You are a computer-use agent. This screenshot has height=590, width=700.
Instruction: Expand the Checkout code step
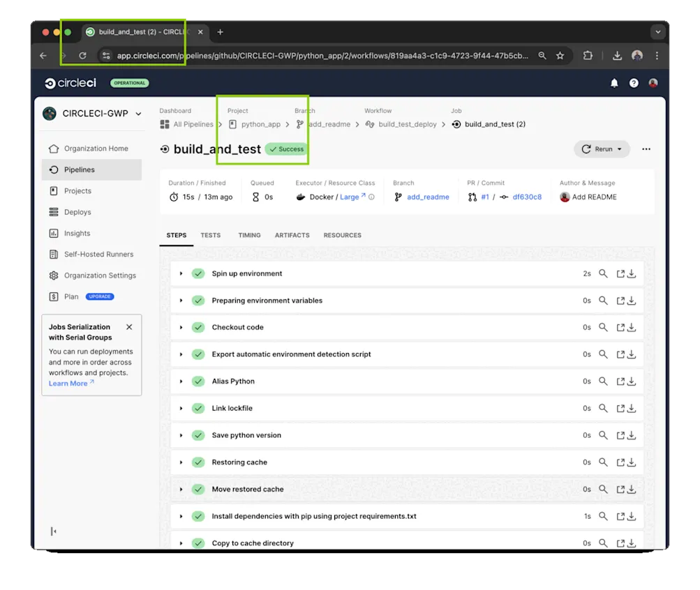(x=181, y=327)
